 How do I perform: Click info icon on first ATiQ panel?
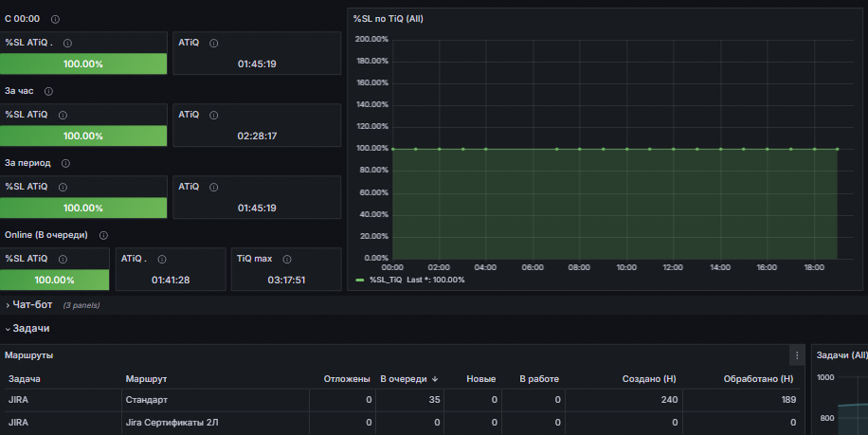coord(213,44)
